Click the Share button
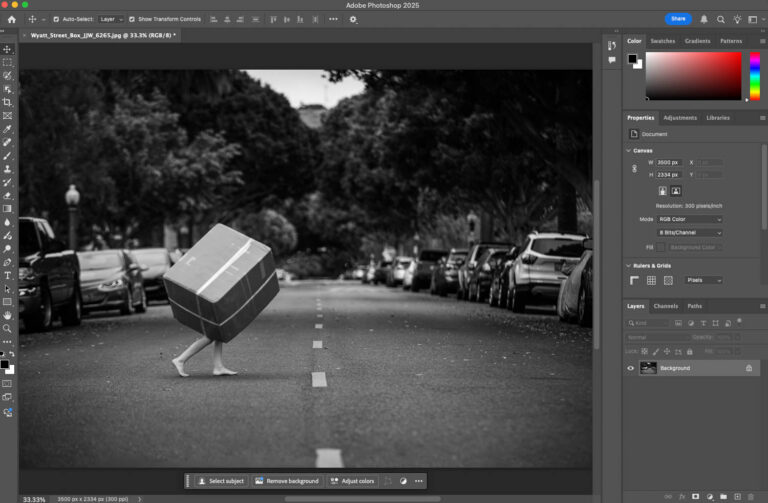This screenshot has height=503, width=768. 678,19
